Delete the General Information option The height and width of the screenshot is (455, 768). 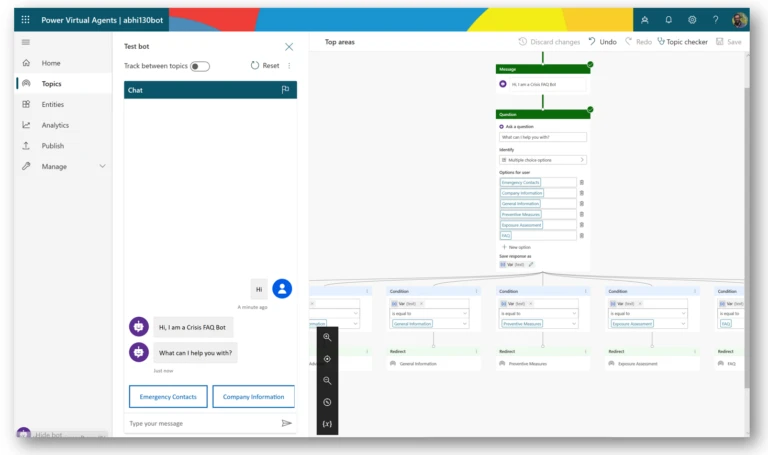pos(581,204)
